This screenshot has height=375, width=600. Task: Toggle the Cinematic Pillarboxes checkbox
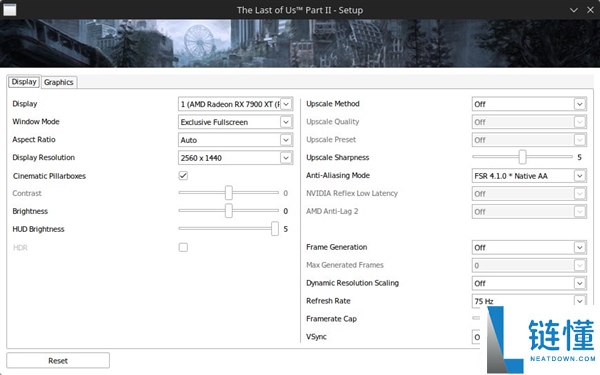point(183,176)
